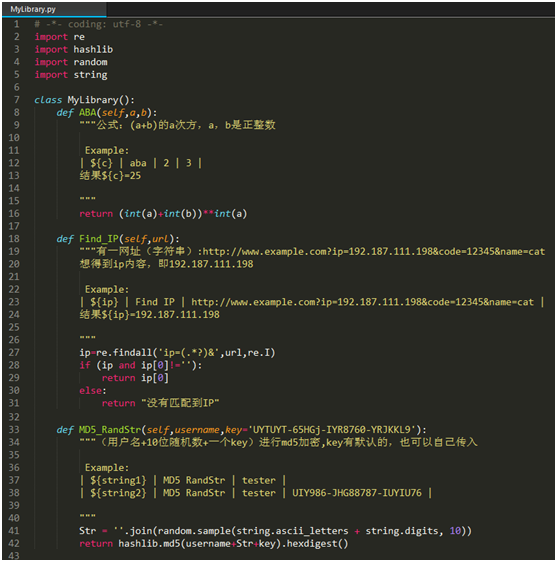Screen dimensions: 557x562
Task: Click the re.findall call on line 27
Action: coord(177,353)
